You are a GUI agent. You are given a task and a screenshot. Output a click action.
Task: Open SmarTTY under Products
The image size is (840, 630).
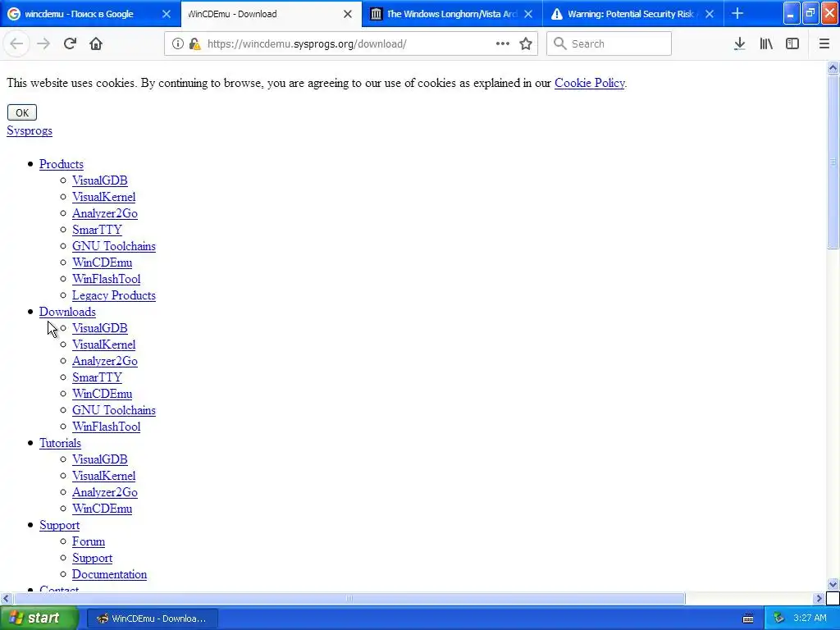tap(97, 230)
